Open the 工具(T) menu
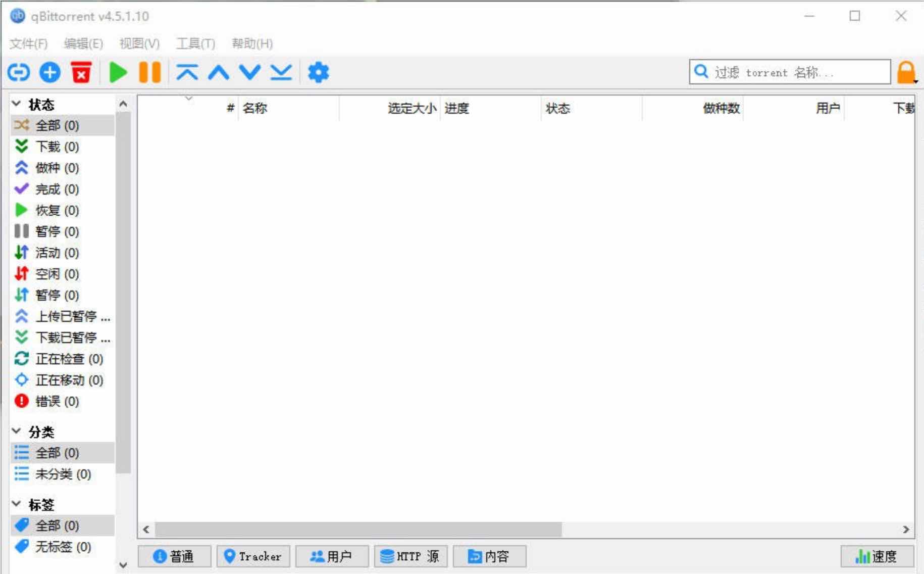The width and height of the screenshot is (924, 574). [x=195, y=43]
